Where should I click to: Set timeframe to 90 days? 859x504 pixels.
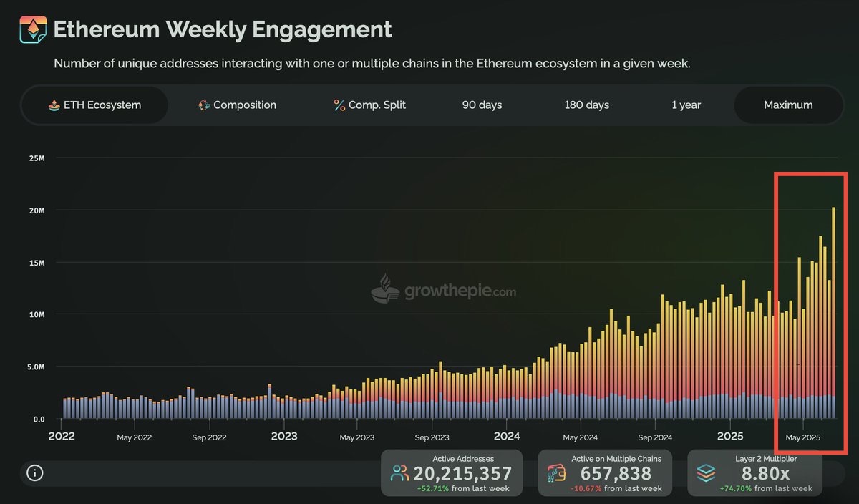point(482,105)
